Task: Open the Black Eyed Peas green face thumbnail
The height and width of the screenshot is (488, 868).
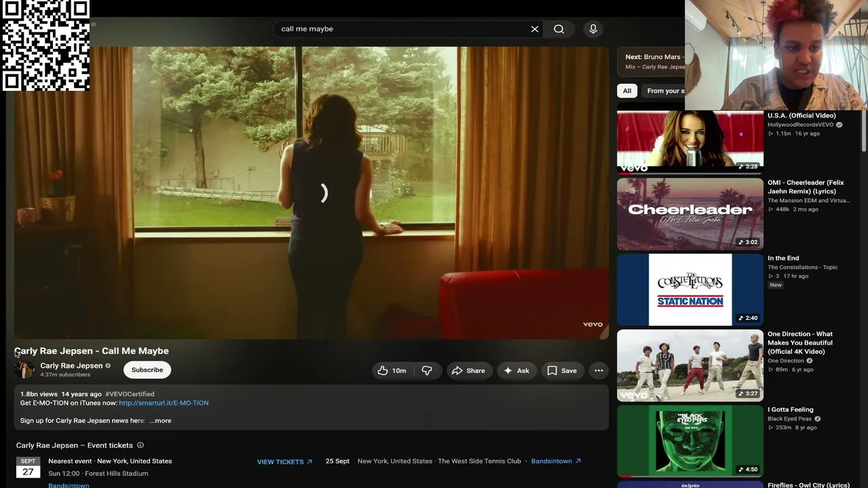Action: point(690,441)
